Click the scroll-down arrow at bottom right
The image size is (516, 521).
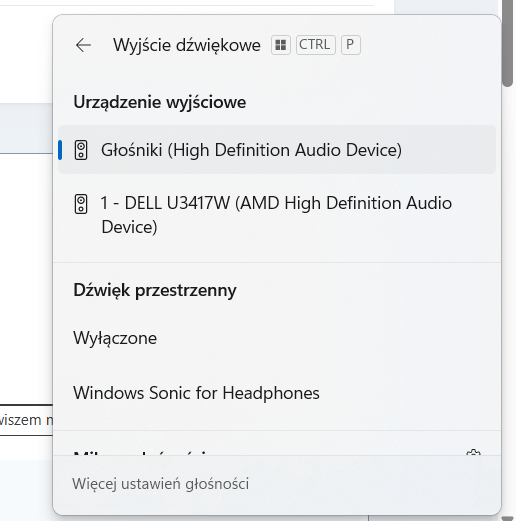click(508, 518)
